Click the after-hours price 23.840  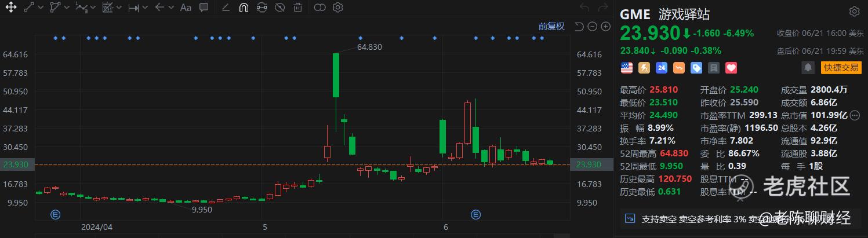click(634, 50)
